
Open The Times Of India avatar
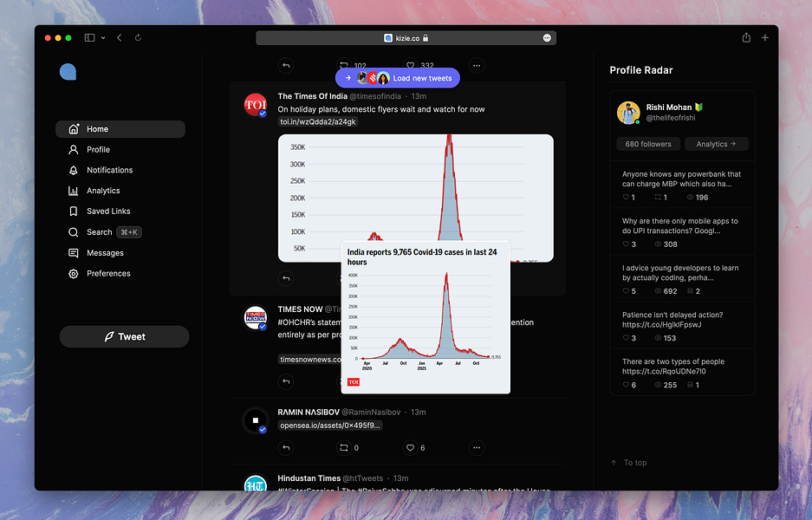pyautogui.click(x=256, y=105)
